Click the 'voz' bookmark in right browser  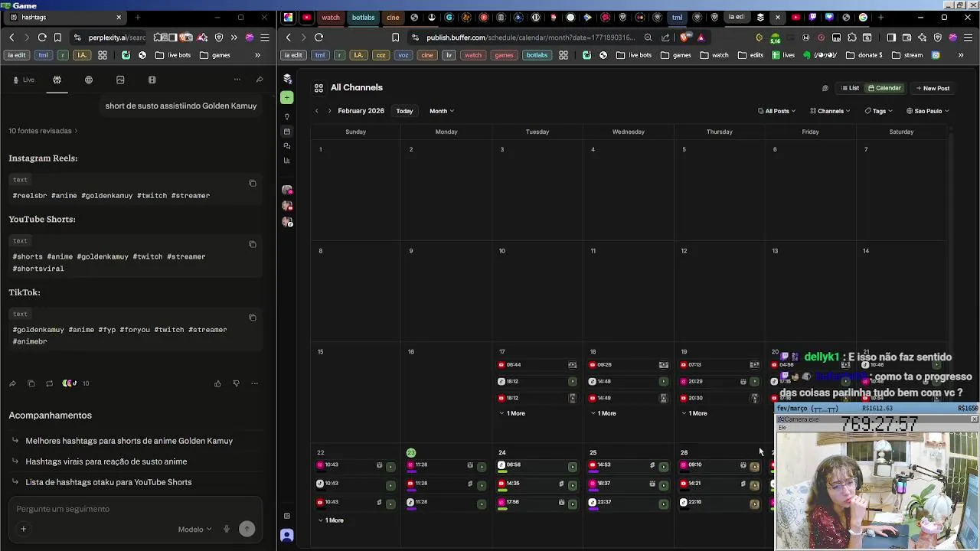[403, 55]
